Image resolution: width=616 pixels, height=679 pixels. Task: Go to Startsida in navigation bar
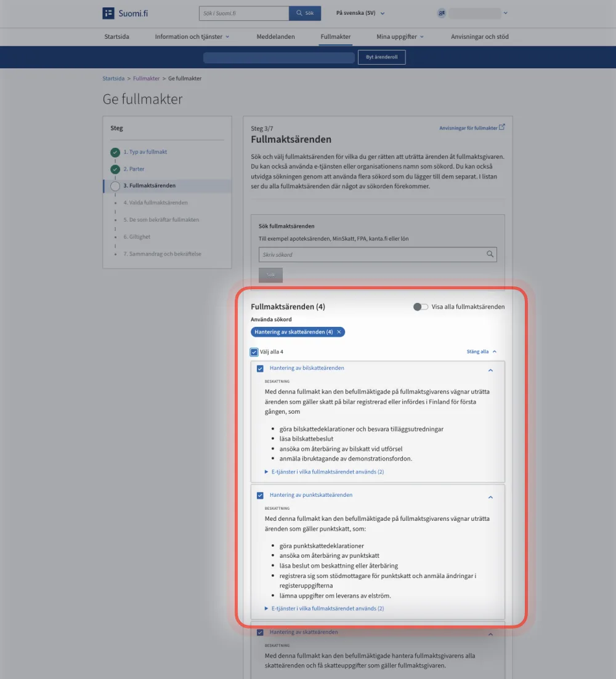(116, 37)
